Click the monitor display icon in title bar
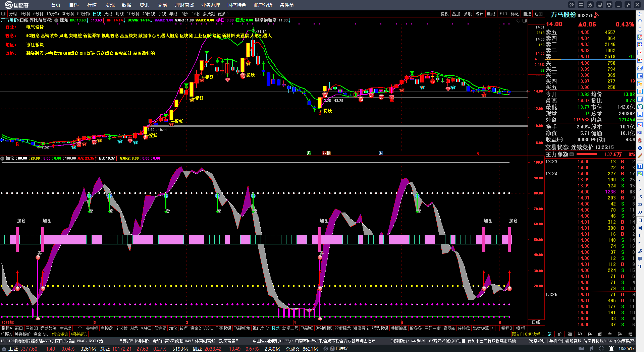This screenshot has height=352, width=644. tap(600, 5)
